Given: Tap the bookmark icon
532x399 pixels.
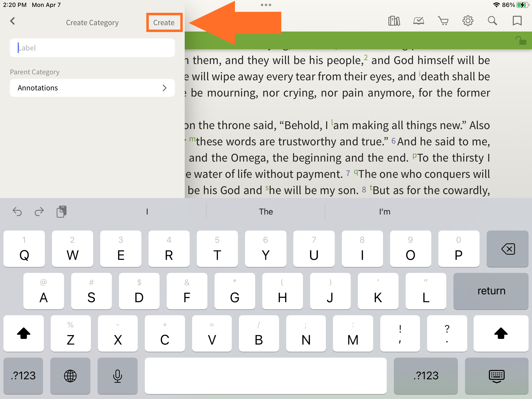Looking at the screenshot, I should point(517,21).
